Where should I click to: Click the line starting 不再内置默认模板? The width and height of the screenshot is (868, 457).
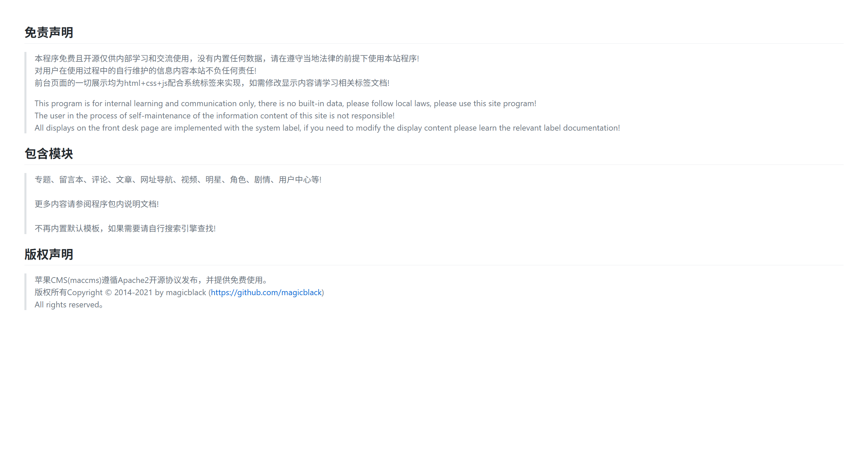point(125,228)
